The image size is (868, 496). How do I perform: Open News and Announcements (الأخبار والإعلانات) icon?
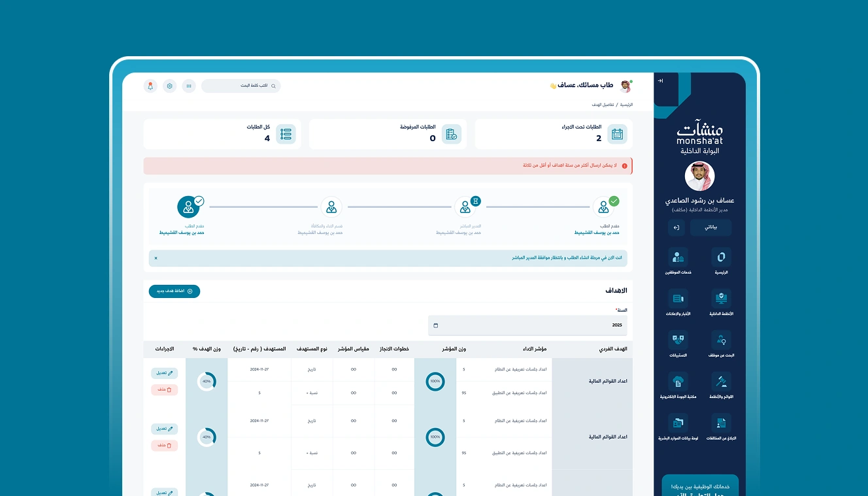678,299
